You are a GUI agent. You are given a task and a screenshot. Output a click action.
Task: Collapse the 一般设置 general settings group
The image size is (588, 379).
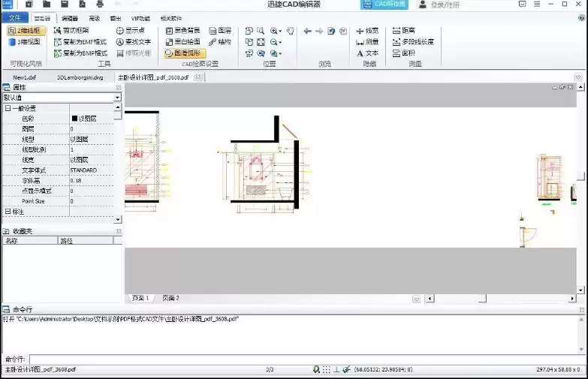point(8,108)
